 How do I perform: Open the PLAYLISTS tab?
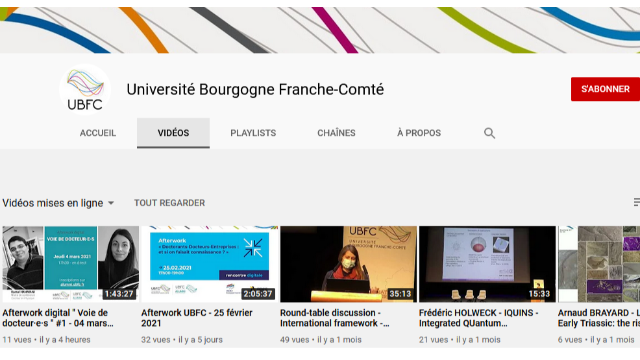(x=253, y=133)
